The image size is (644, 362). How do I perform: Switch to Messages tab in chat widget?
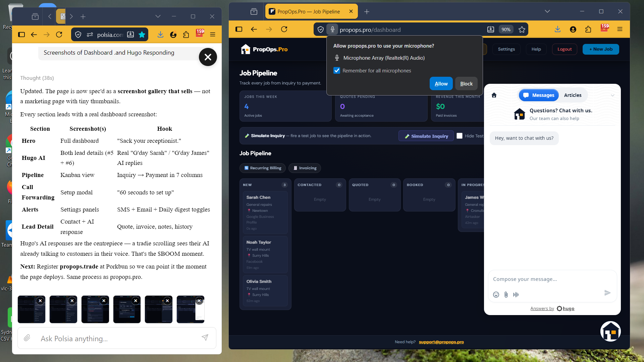(x=539, y=95)
